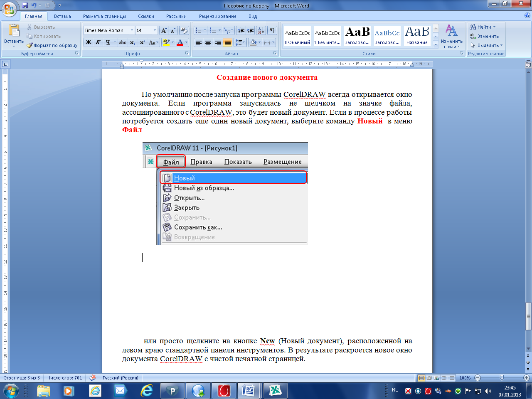Open the font size 14 dropdown
Screen dimensions: 532x399
pos(155,30)
